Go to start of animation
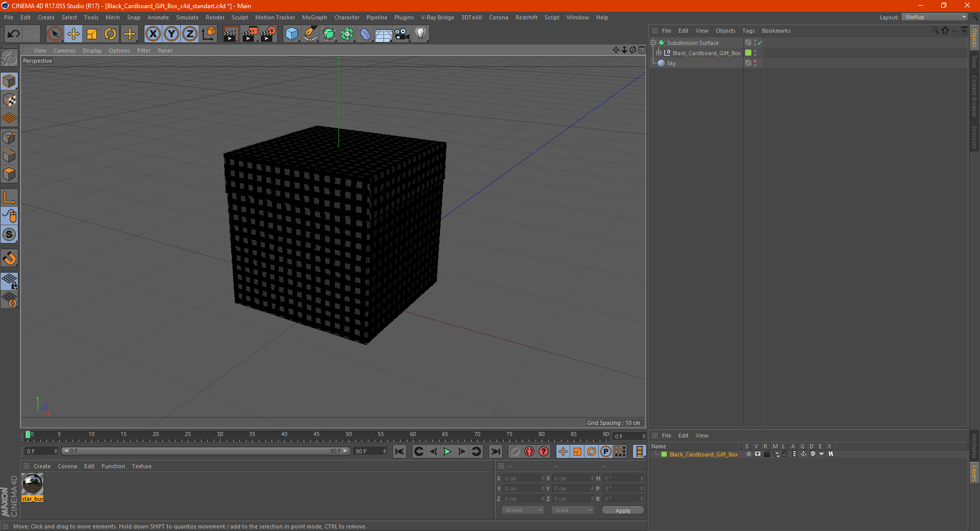980x531 pixels. (400, 451)
